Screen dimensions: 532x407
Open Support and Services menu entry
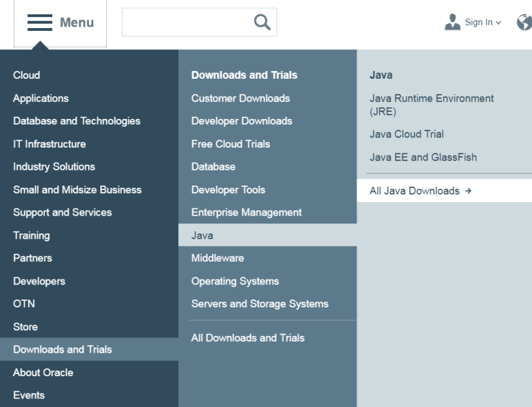point(62,212)
